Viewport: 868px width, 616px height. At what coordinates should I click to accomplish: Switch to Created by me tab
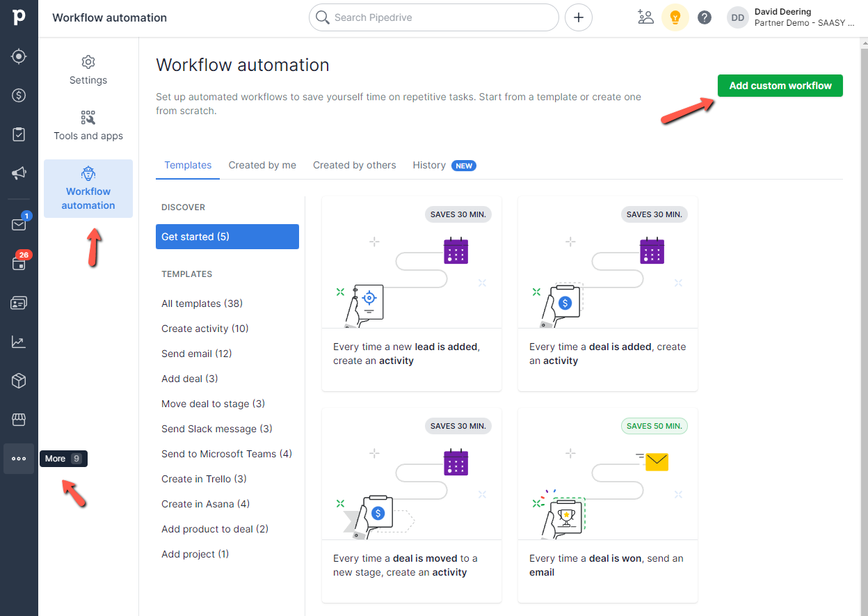point(262,165)
